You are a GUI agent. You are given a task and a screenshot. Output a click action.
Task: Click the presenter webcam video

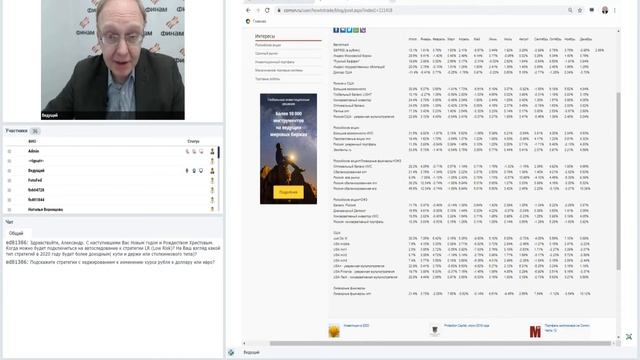(x=113, y=60)
